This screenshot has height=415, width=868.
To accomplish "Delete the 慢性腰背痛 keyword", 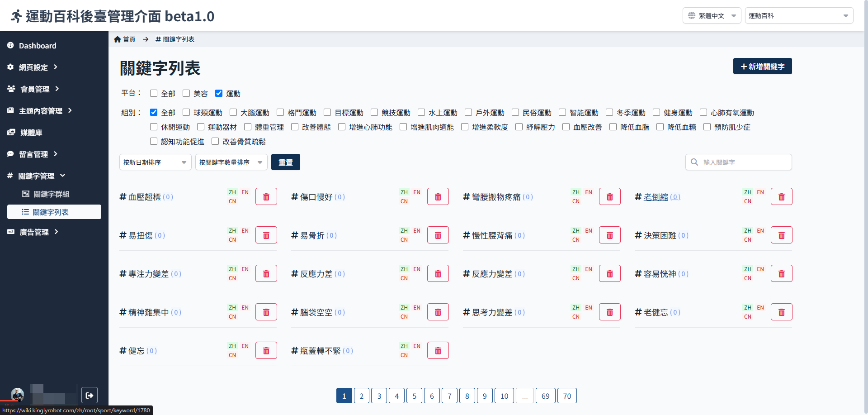I will click(610, 235).
